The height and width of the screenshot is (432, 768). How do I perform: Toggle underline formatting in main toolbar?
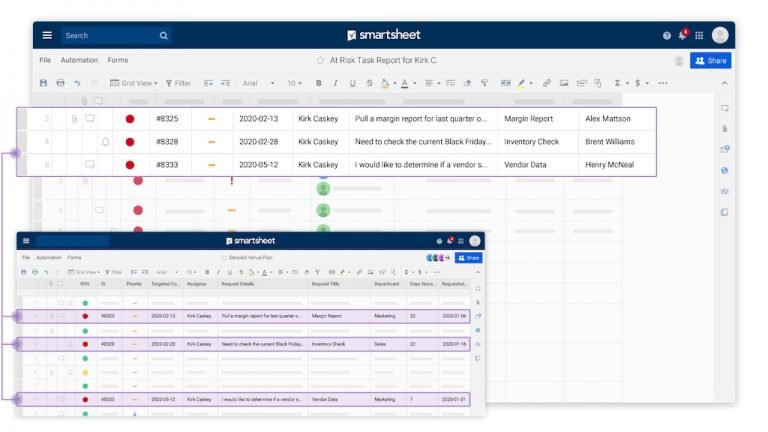coord(352,83)
